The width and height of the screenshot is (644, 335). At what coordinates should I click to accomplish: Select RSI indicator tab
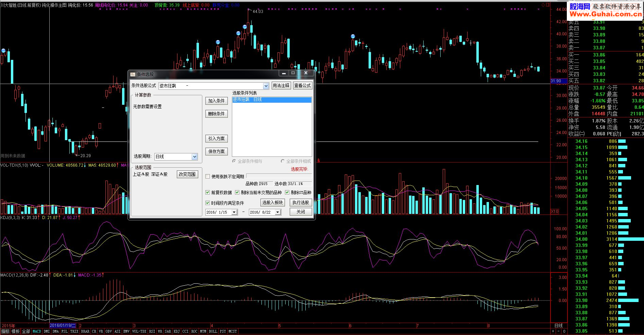coord(152,331)
